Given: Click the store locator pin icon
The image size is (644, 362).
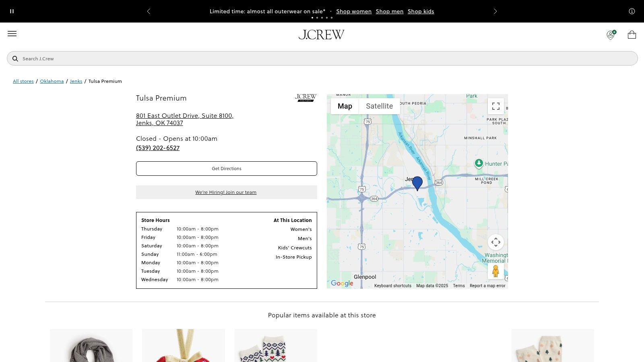Looking at the screenshot, I should tap(610, 35).
